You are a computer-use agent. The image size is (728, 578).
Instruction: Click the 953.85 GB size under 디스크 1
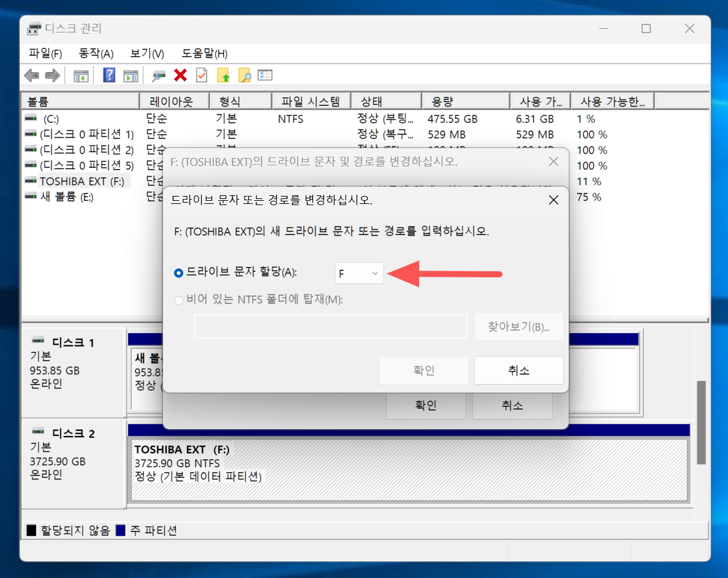click(x=55, y=370)
